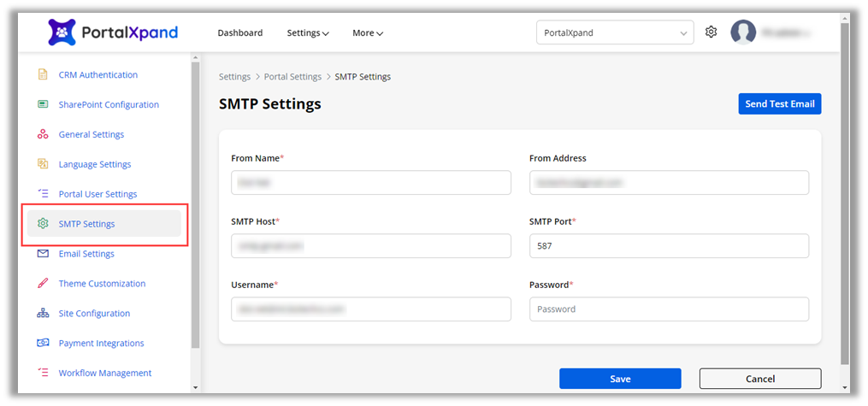Image resolution: width=868 pixels, height=406 pixels.
Task: Click the Cancel button
Action: pyautogui.click(x=759, y=379)
